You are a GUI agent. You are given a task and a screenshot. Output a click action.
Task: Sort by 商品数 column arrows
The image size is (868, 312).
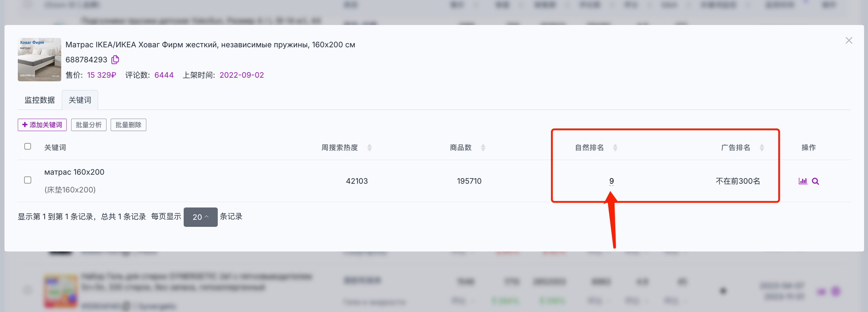[483, 148]
